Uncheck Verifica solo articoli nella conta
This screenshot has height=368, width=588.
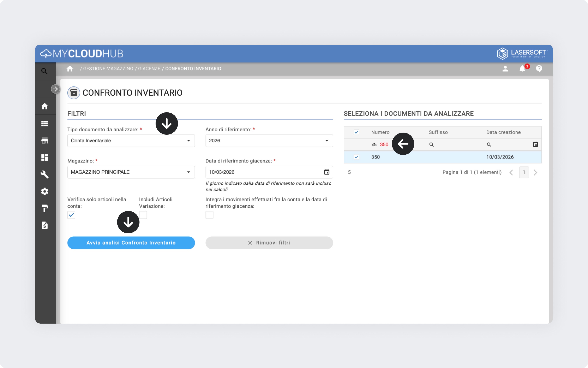point(71,215)
